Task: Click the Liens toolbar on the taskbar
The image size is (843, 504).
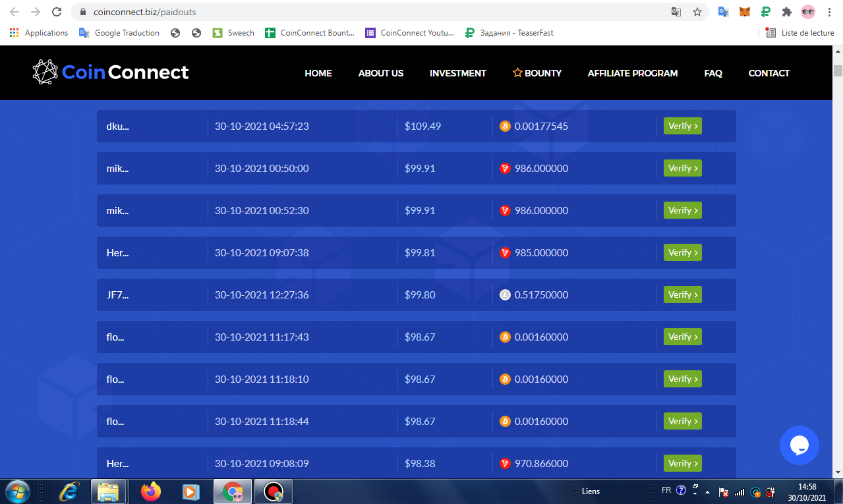Action: pyautogui.click(x=591, y=491)
